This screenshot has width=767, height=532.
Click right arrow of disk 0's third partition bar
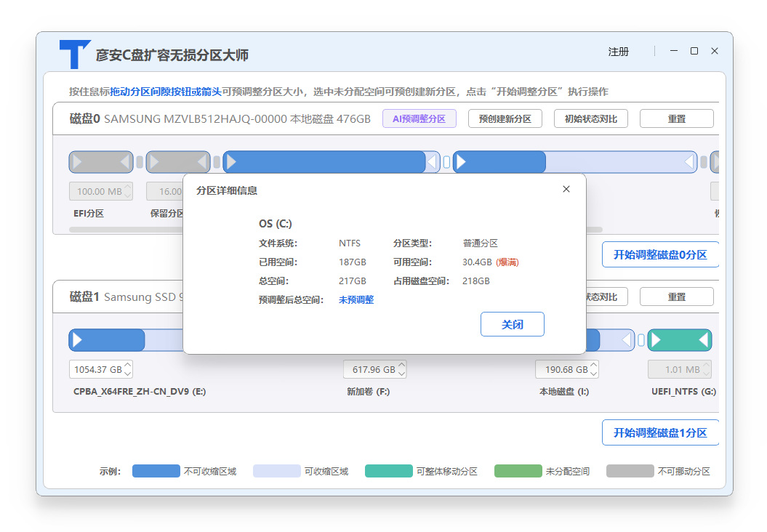(x=432, y=162)
